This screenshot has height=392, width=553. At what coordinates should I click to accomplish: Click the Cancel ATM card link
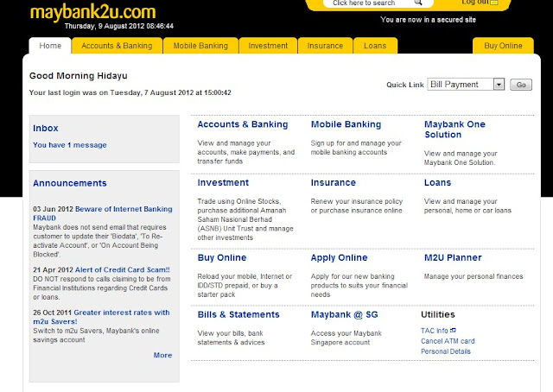(448, 341)
